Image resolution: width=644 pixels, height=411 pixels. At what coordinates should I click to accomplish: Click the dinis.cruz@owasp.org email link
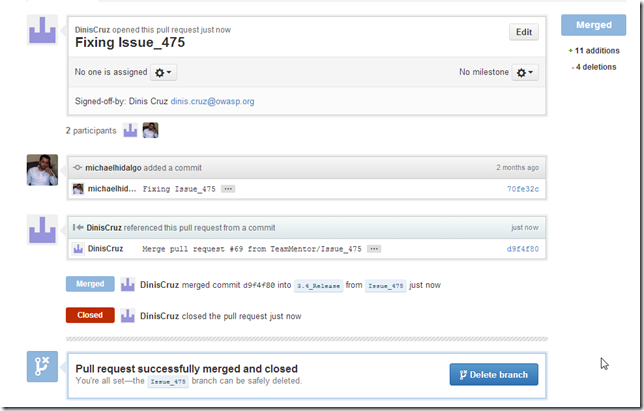click(x=214, y=101)
